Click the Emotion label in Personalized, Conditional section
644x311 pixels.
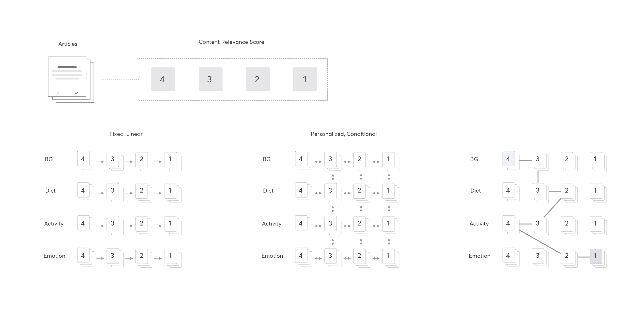click(272, 256)
